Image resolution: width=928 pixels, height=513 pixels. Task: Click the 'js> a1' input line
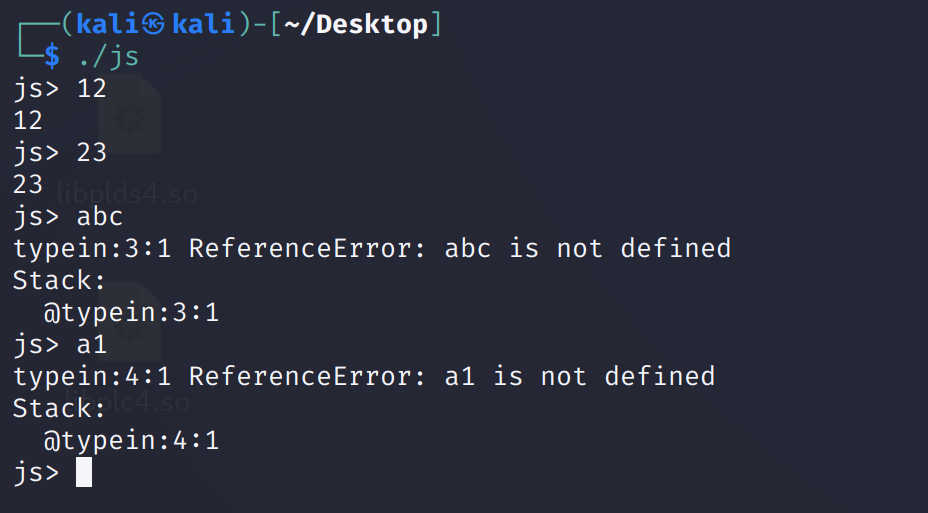click(60, 345)
